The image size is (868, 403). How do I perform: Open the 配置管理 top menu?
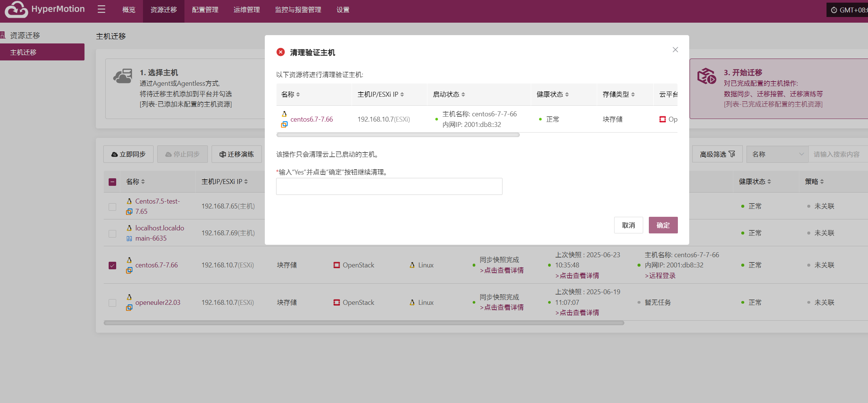(205, 10)
